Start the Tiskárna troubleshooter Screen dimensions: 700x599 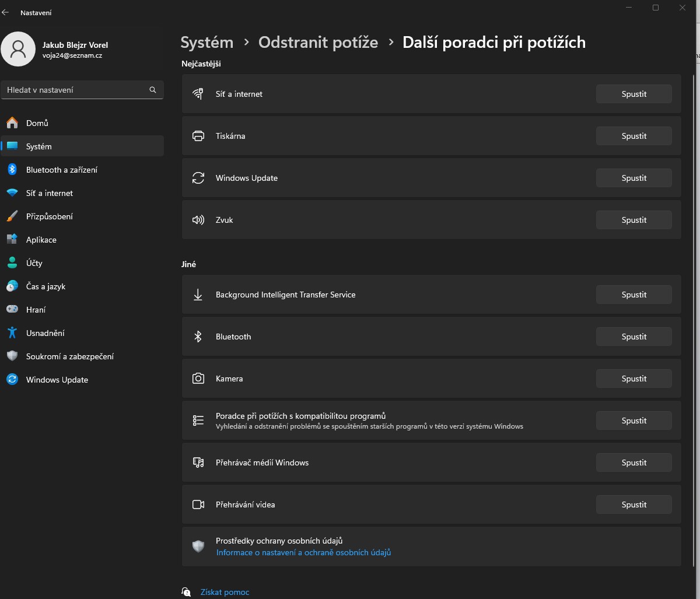pyautogui.click(x=633, y=136)
